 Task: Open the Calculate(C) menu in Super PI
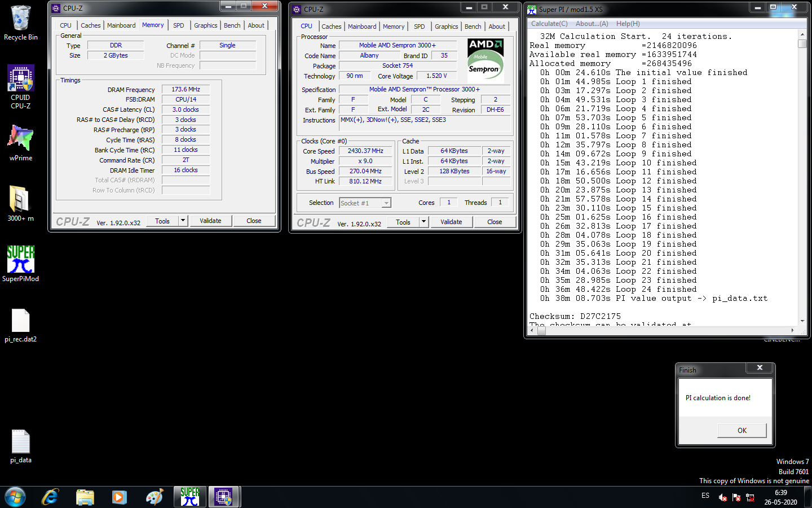pos(549,24)
